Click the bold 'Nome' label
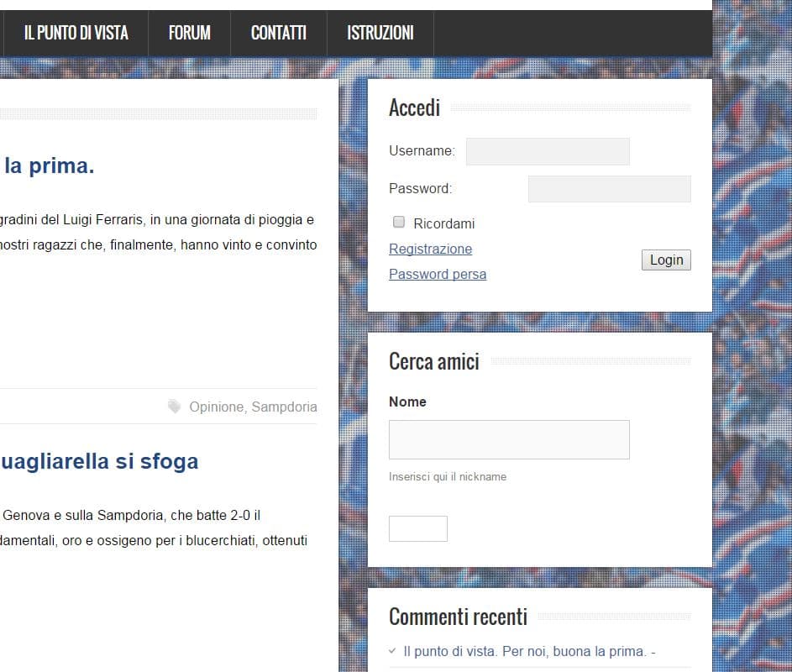Viewport: 792px width, 672px height. (x=407, y=402)
